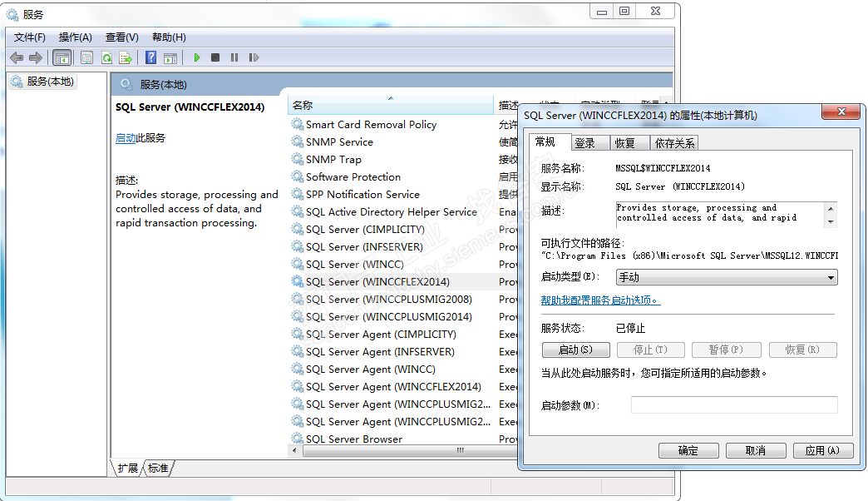The width and height of the screenshot is (868, 501).
Task: Click the Export List toolbar icon
Action: pos(126,57)
